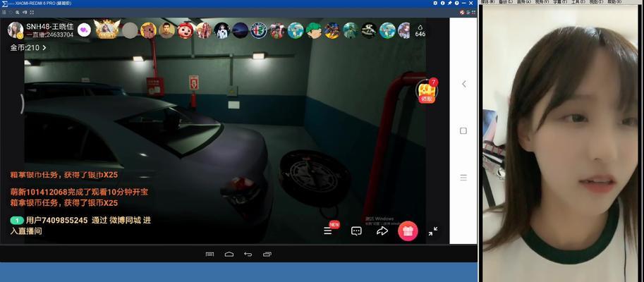The width and height of the screenshot is (644, 282).
Task: Open the 视频 menu in video player
Action: coord(541,2)
